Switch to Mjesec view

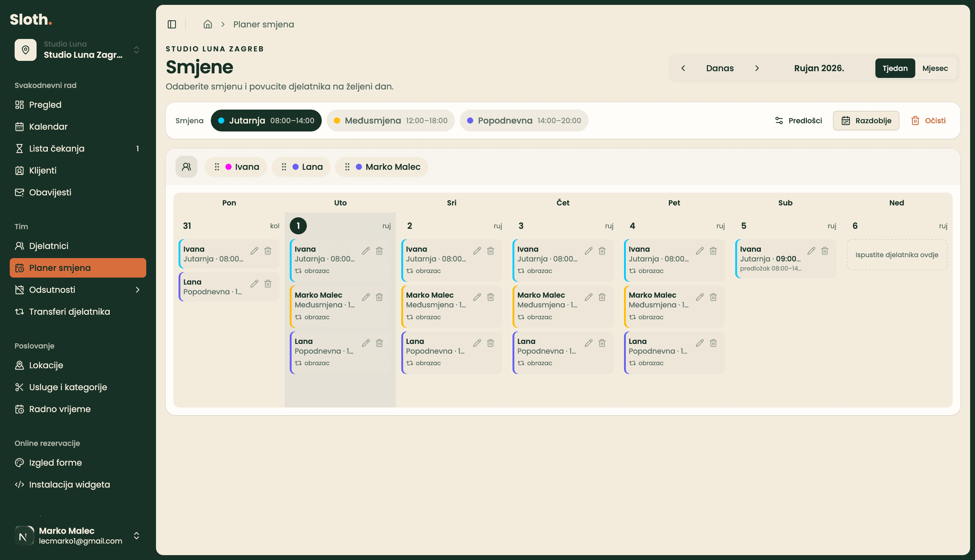(x=935, y=68)
